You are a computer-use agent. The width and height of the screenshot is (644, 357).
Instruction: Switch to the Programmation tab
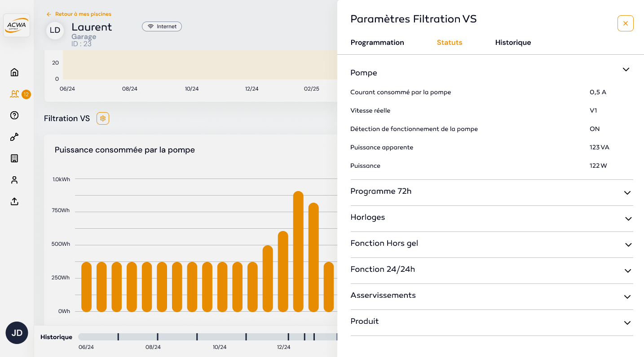(377, 43)
